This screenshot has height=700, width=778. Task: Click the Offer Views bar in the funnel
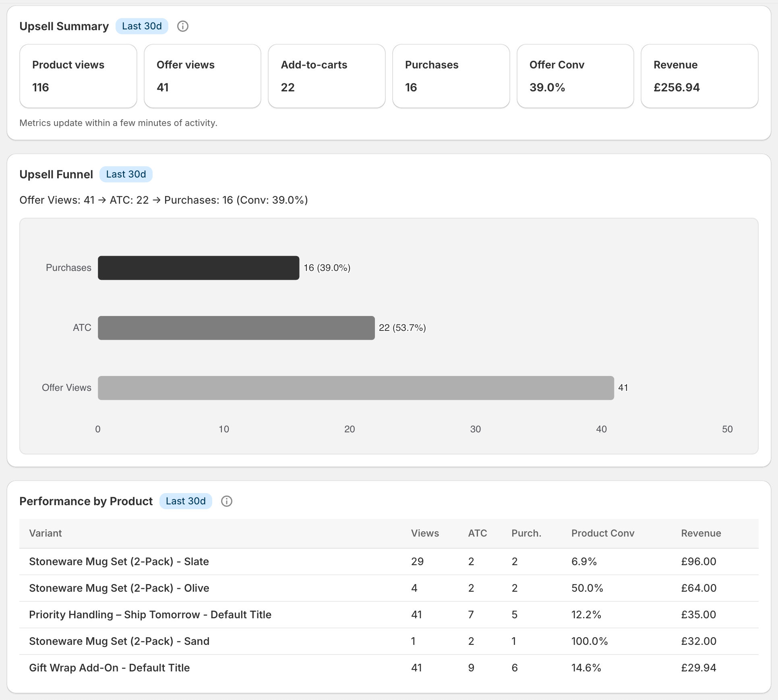(x=355, y=388)
